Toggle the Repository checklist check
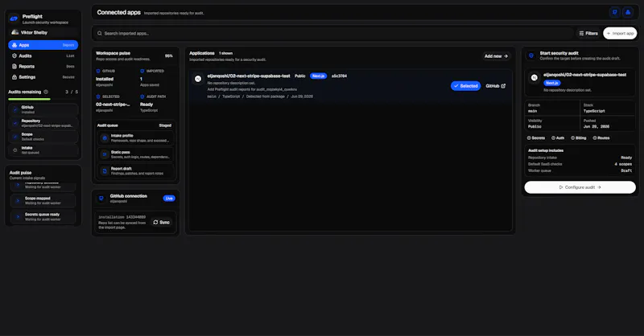Viewport: 644px width, 336px height. click(15, 123)
